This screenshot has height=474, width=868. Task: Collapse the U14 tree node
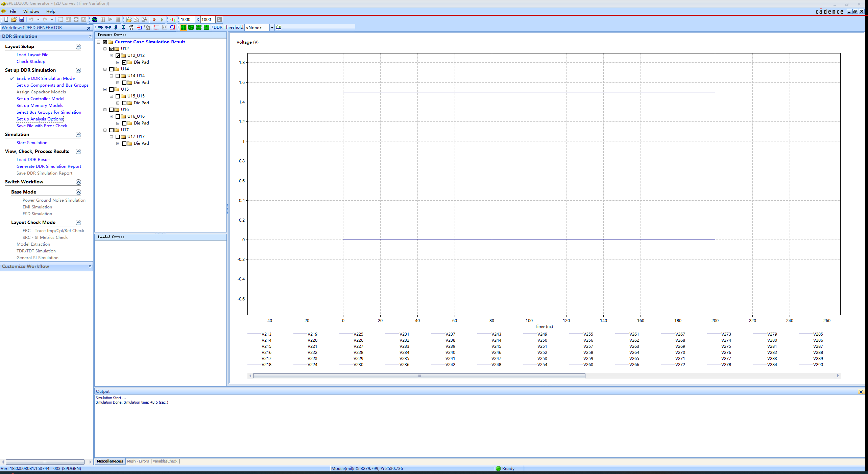point(105,69)
